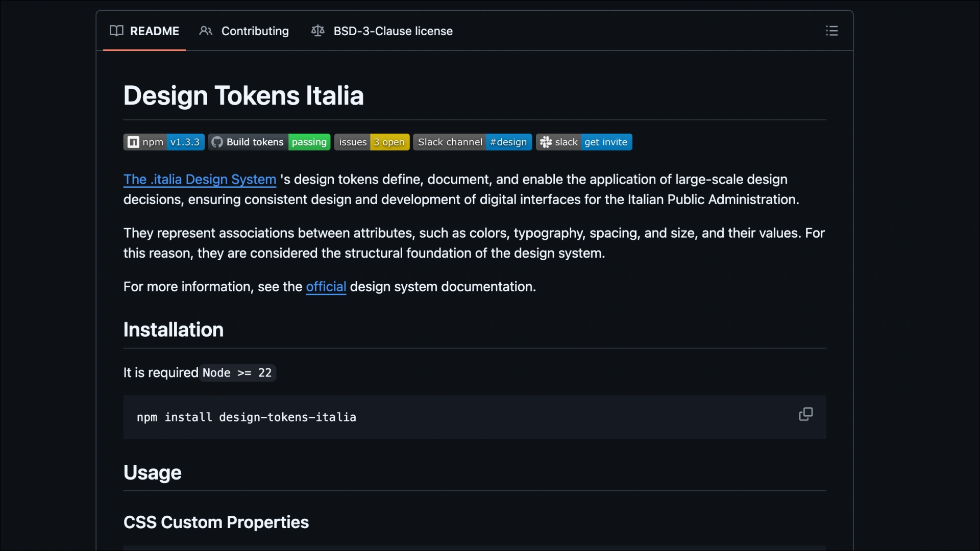The height and width of the screenshot is (551, 980).
Task: Click the Slack channel #design badge
Action: [472, 142]
